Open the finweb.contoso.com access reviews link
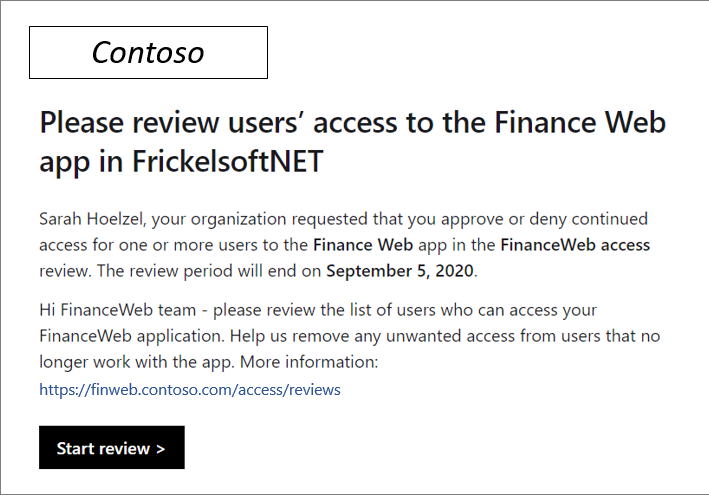709x495 pixels. tap(190, 389)
